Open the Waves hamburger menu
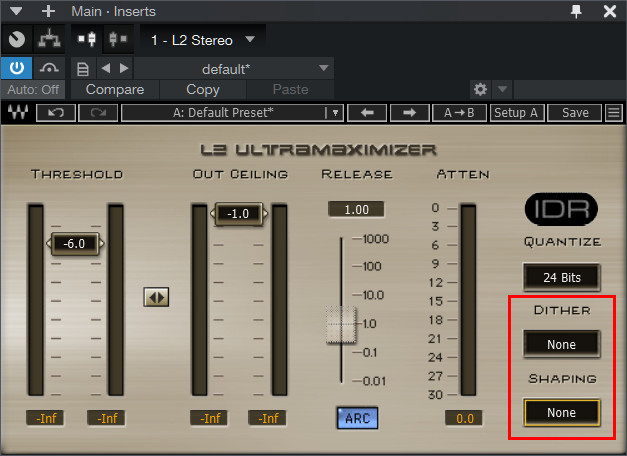Viewport: 627px width, 456px height. [614, 113]
